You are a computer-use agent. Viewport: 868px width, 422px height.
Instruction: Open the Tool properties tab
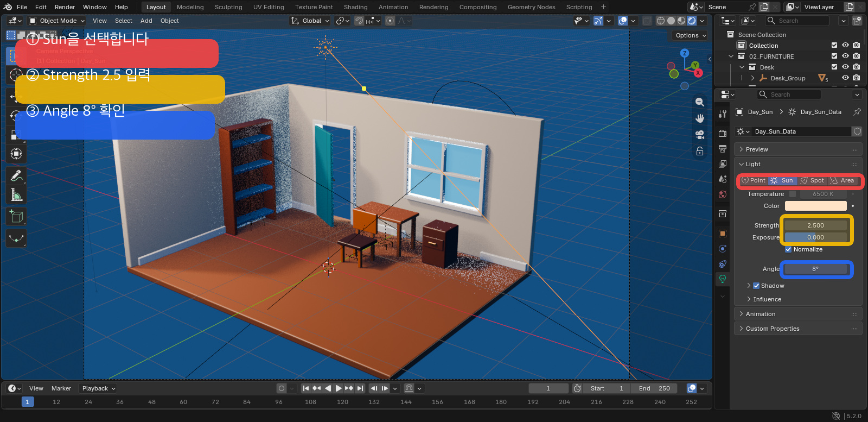[x=723, y=114]
